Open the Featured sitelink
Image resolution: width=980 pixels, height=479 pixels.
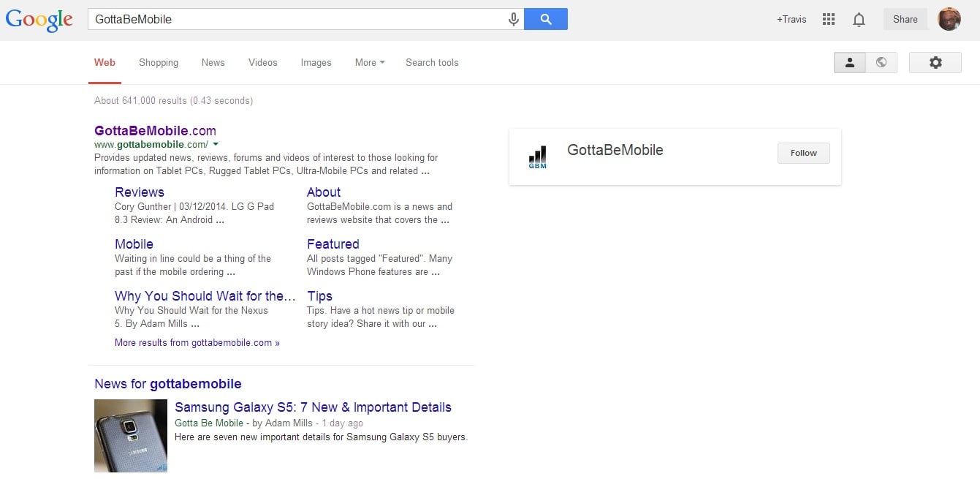pos(333,244)
